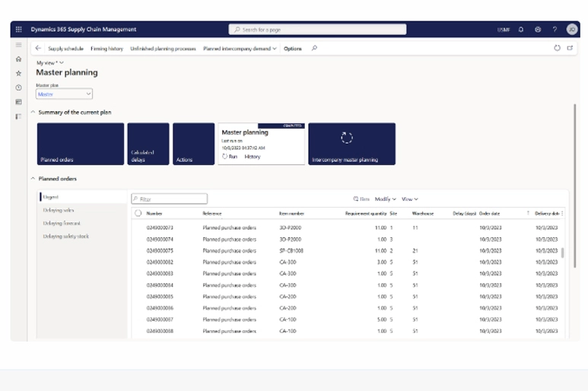
Task: Select order number 0249000075
Action: point(160,250)
